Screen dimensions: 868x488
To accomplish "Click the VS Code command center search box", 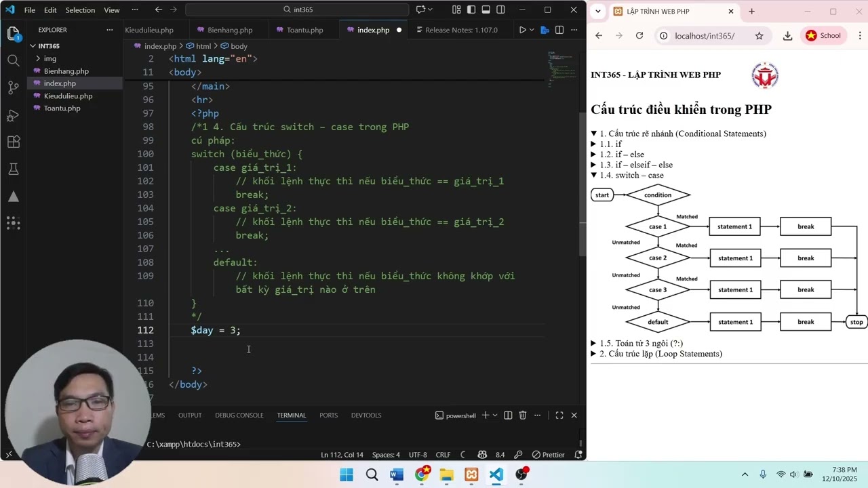I will [x=297, y=9].
